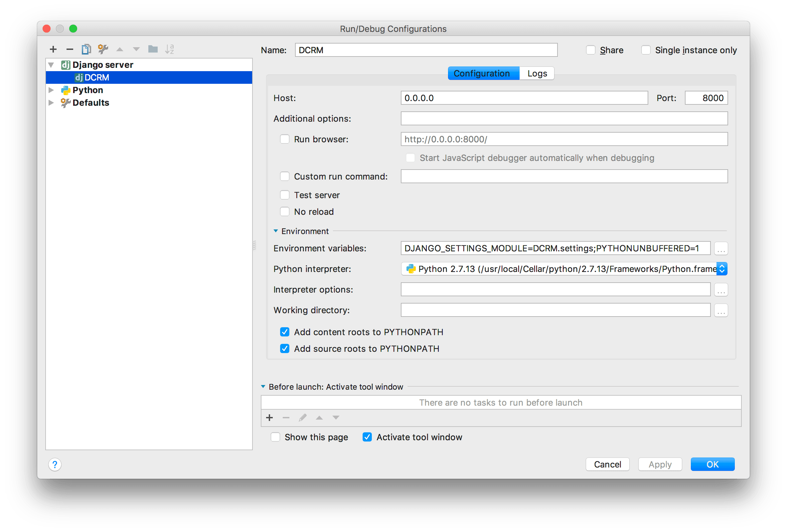The height and width of the screenshot is (532, 787).
Task: Click the Custom run command text field
Action: 564,176
